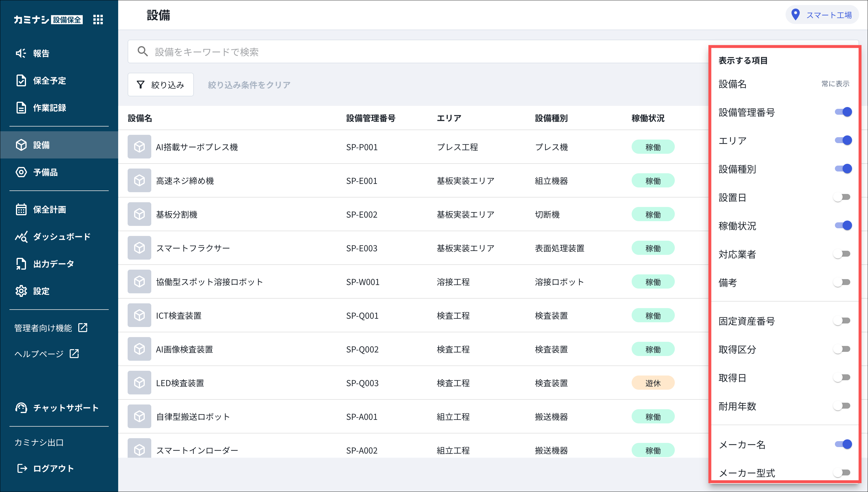This screenshot has width=868, height=492.
Task: Open the 絞り込み filter button
Action: (161, 85)
